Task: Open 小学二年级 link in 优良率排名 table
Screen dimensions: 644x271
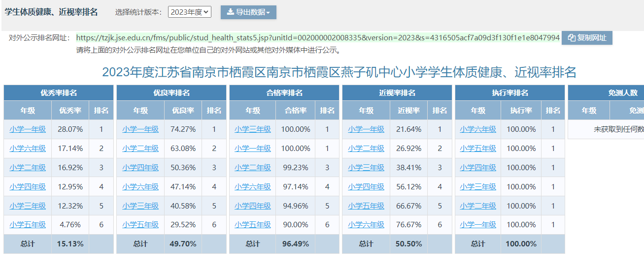Action: click(x=140, y=149)
